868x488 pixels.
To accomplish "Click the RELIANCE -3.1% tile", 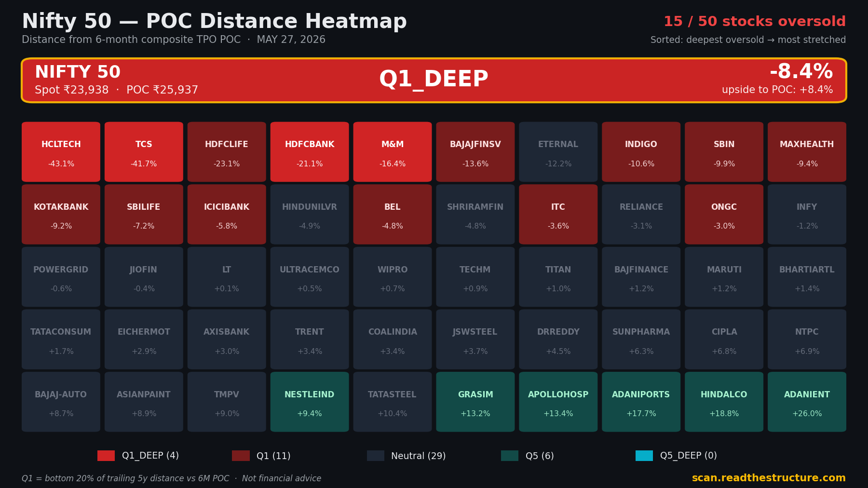I will [x=641, y=215].
